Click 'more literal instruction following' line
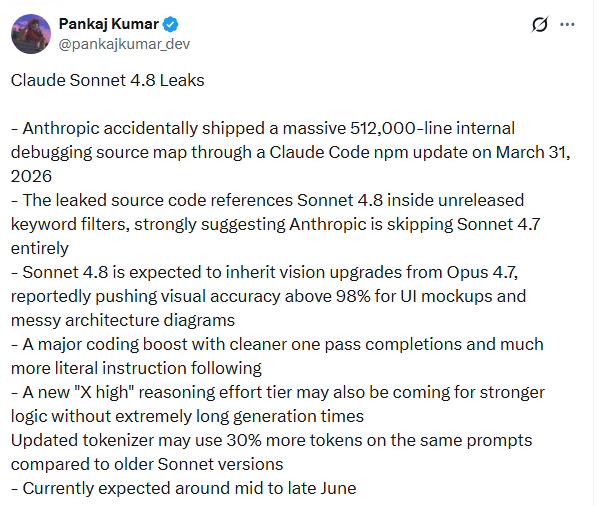598x506 pixels. click(136, 368)
